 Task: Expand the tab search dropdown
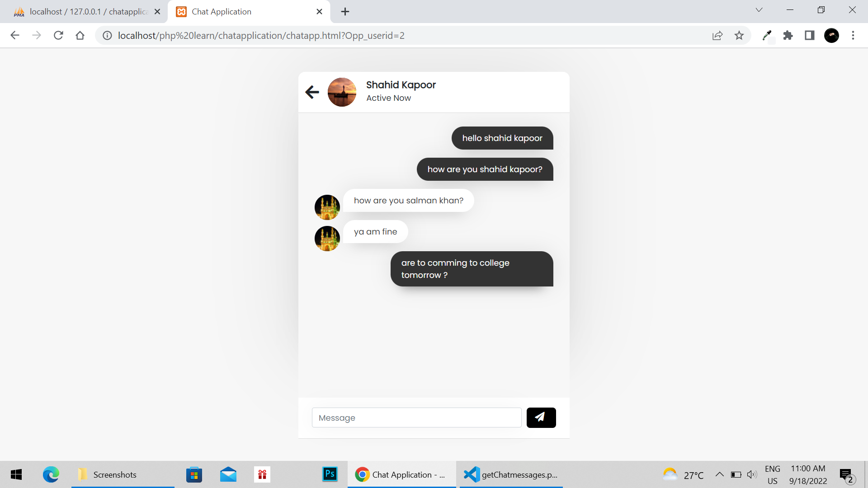(759, 10)
